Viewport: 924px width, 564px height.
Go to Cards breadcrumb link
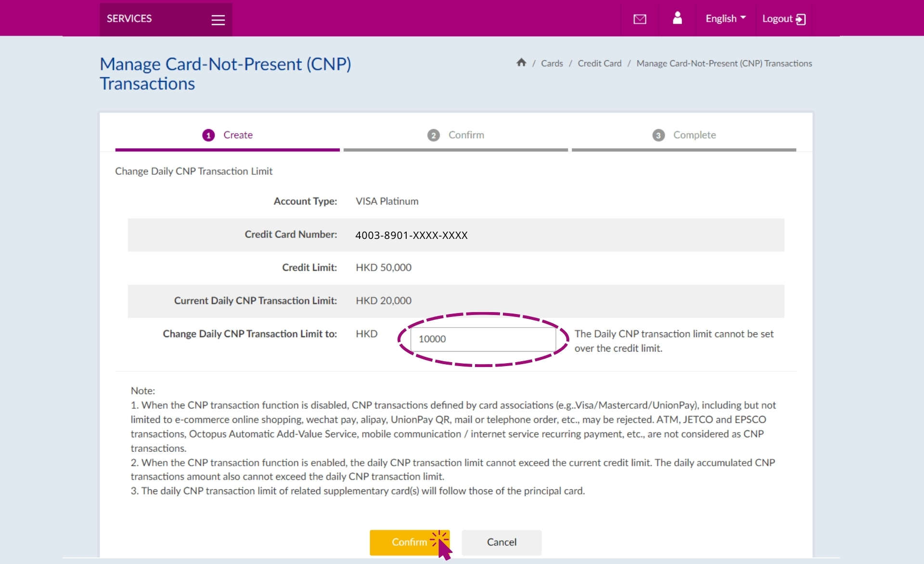(x=552, y=63)
